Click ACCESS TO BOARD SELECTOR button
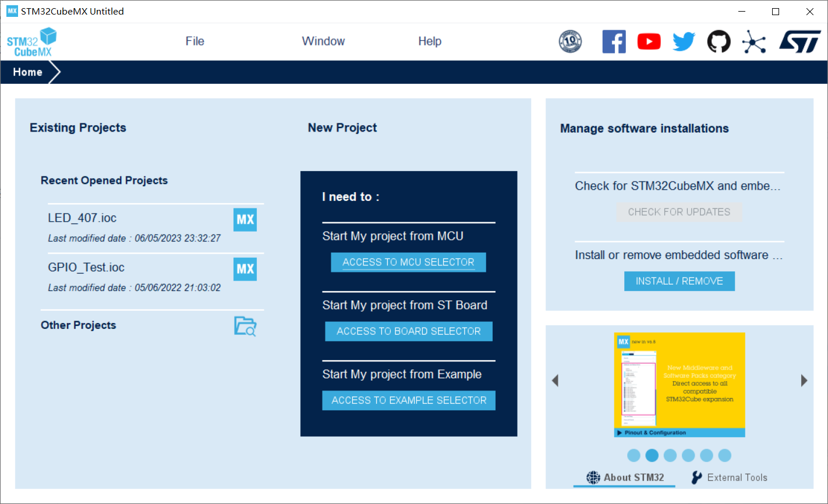This screenshot has width=828, height=504. (409, 331)
